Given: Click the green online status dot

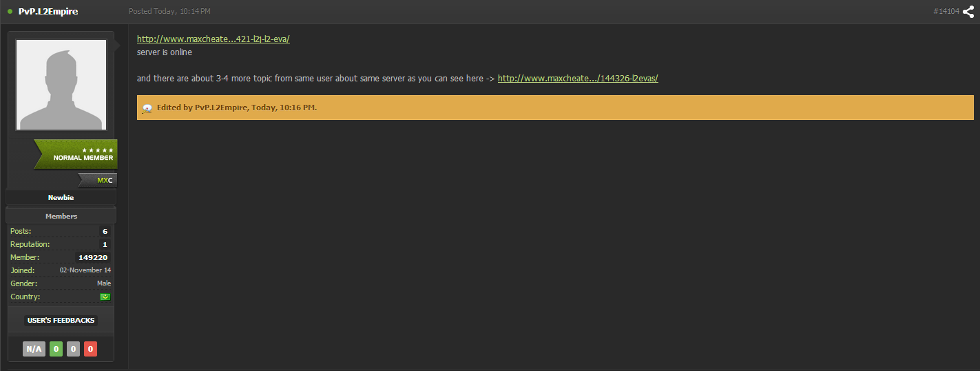Looking at the screenshot, I should 10,12.
